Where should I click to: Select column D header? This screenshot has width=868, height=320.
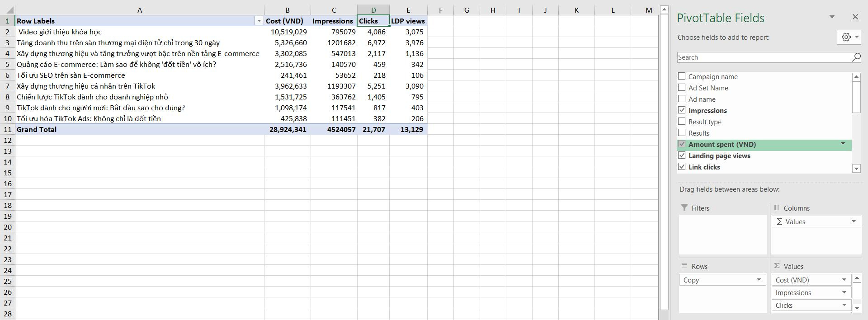(x=373, y=10)
